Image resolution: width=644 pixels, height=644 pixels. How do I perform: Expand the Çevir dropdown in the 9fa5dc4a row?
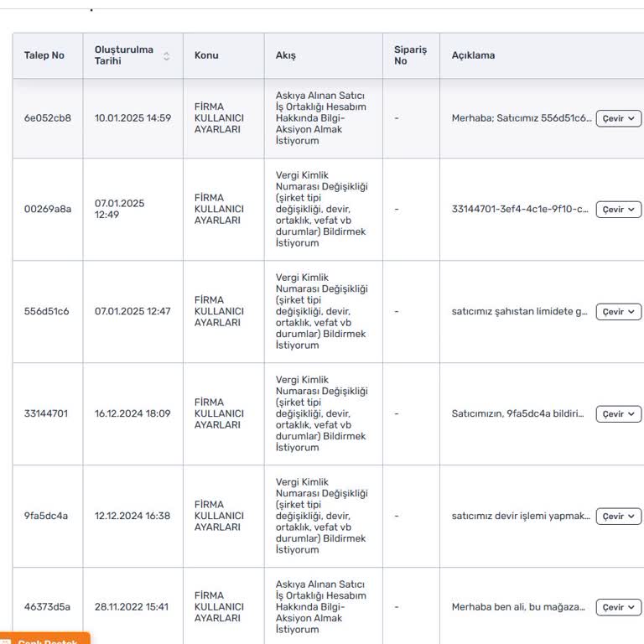tap(618, 517)
